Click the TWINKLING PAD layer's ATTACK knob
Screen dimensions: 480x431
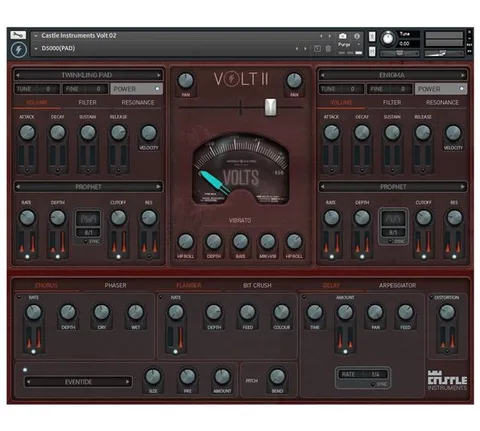(x=27, y=132)
